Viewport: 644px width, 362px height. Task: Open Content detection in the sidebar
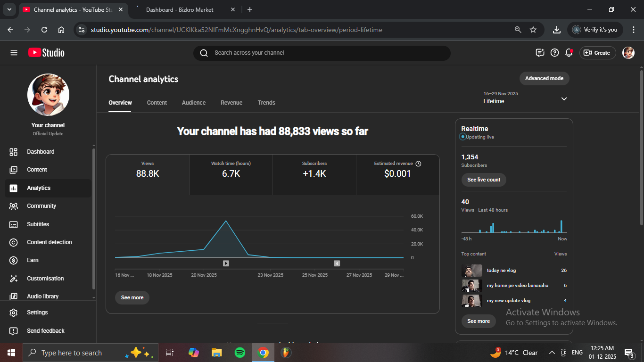tap(49, 242)
